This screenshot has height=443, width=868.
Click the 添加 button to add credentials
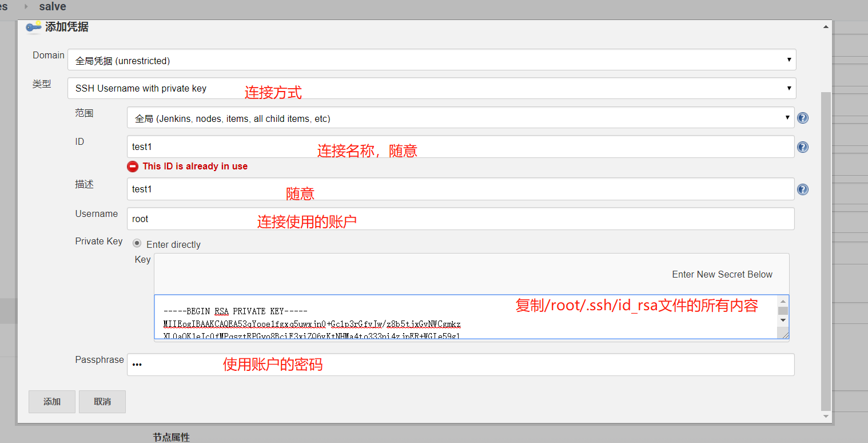[51, 401]
